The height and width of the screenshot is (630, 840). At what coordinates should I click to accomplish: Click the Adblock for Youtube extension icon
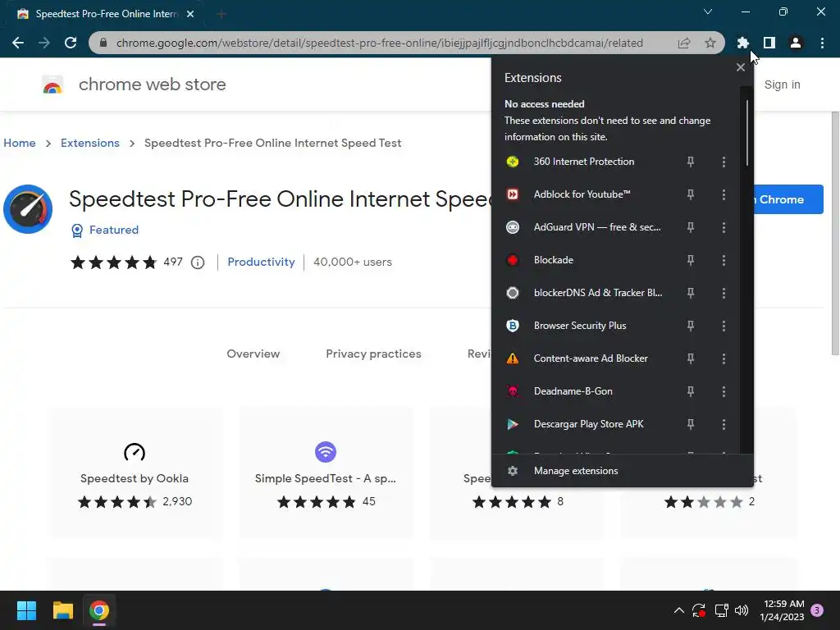[x=513, y=194]
